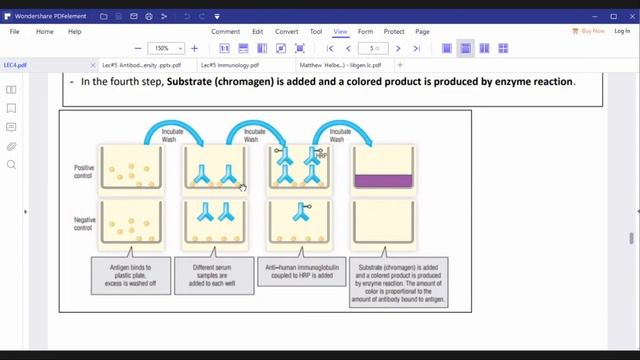Click the Redo arrow icon
The width and height of the screenshot is (640, 360).
tap(202, 16)
